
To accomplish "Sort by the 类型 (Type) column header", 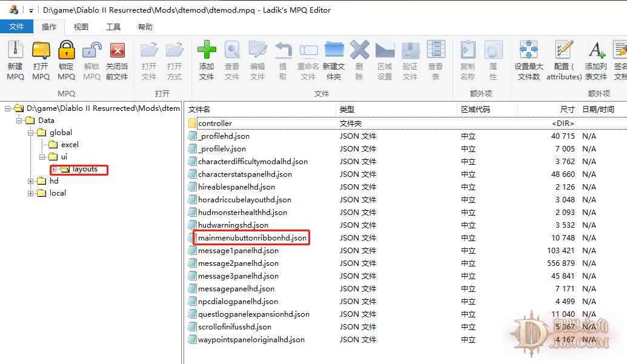I will point(396,109).
